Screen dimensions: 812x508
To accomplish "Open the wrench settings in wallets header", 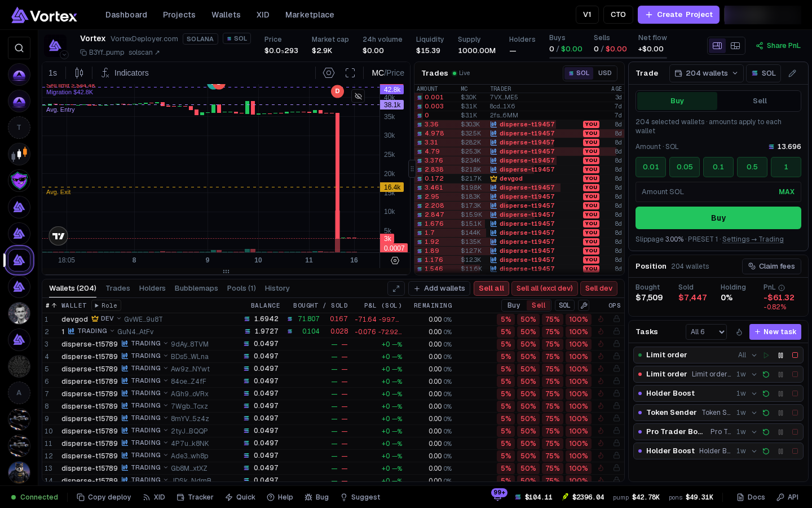I will 584,305.
